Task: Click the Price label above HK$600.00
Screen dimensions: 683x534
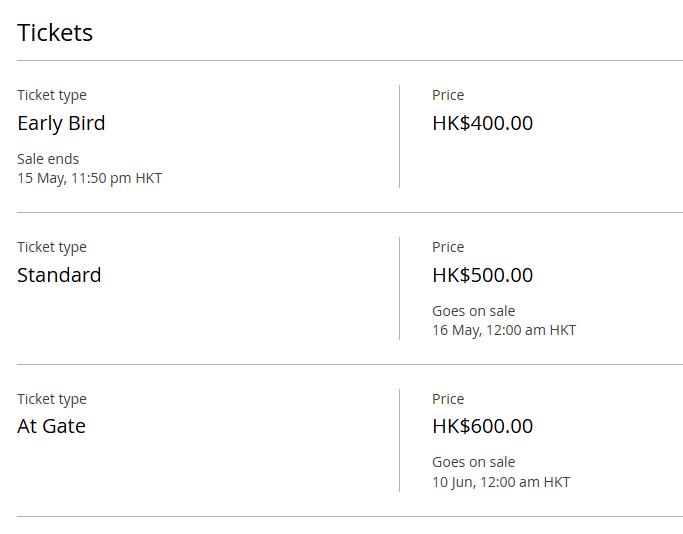Action: (448, 399)
